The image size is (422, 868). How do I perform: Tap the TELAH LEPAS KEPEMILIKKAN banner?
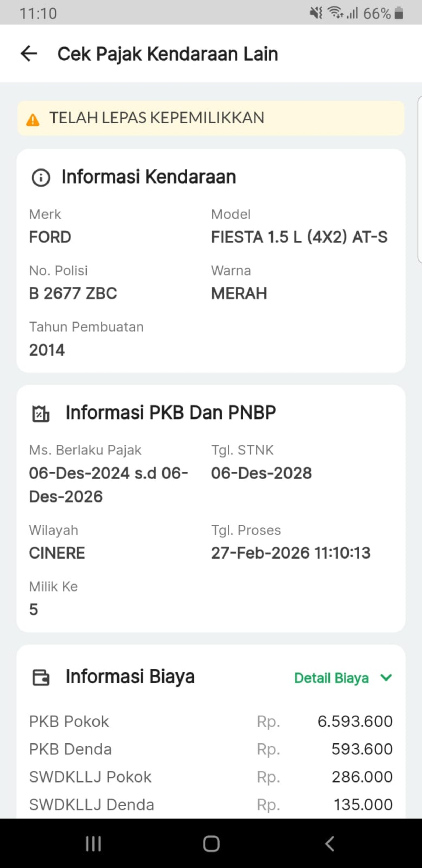coord(211,118)
